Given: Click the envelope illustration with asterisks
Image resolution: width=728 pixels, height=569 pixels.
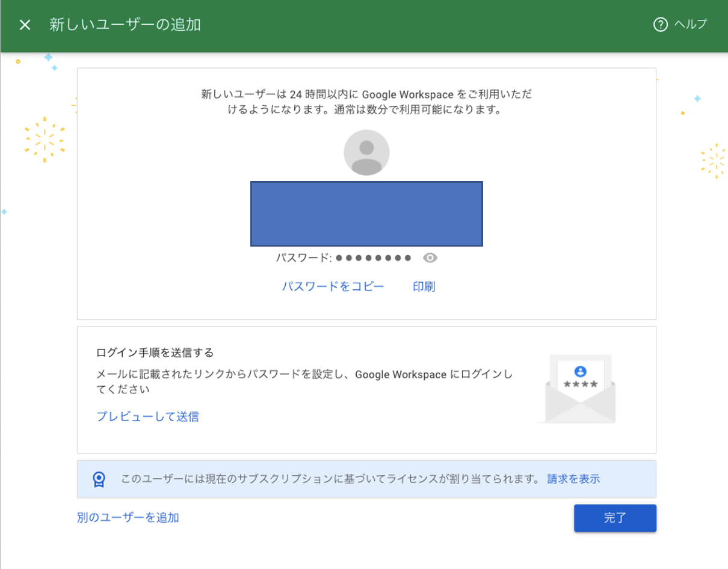Looking at the screenshot, I should click(580, 389).
